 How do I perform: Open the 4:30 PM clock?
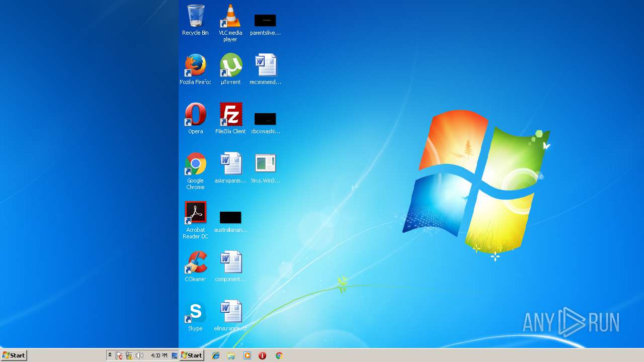click(159, 355)
